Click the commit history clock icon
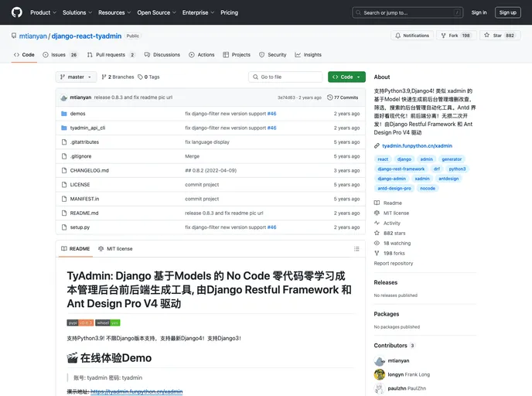The image size is (532, 396). tap(329, 97)
